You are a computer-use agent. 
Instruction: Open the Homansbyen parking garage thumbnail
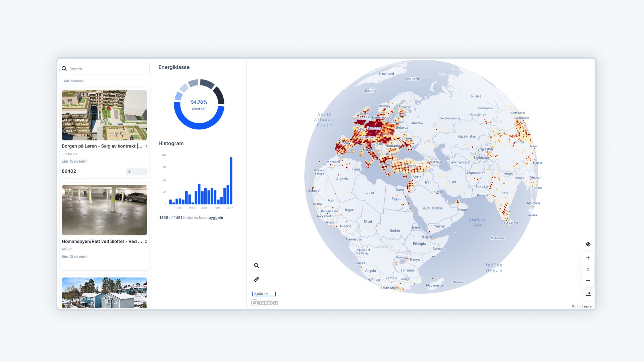[104, 210]
